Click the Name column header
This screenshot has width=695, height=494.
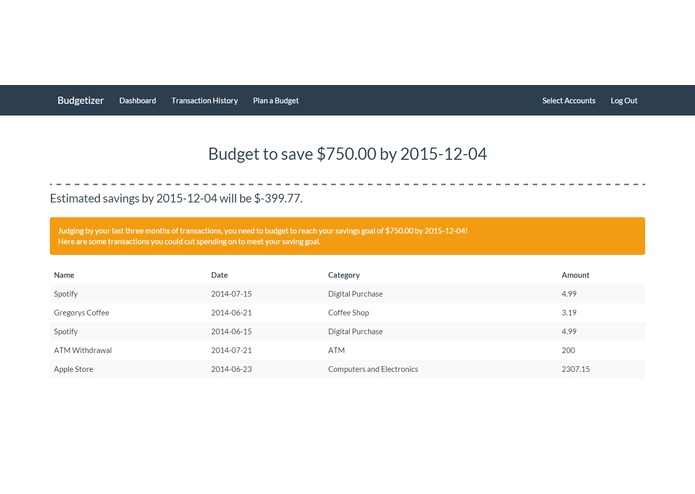point(64,275)
